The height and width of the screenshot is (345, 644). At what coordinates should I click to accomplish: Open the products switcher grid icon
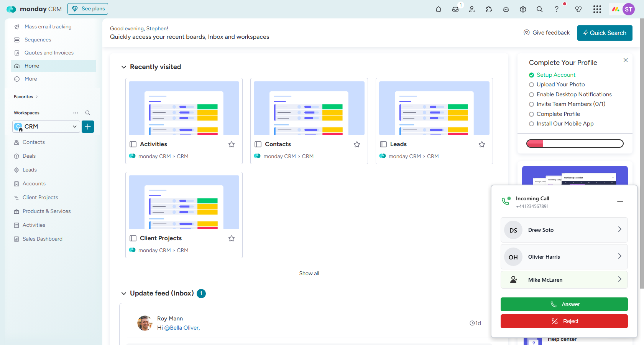(x=597, y=9)
